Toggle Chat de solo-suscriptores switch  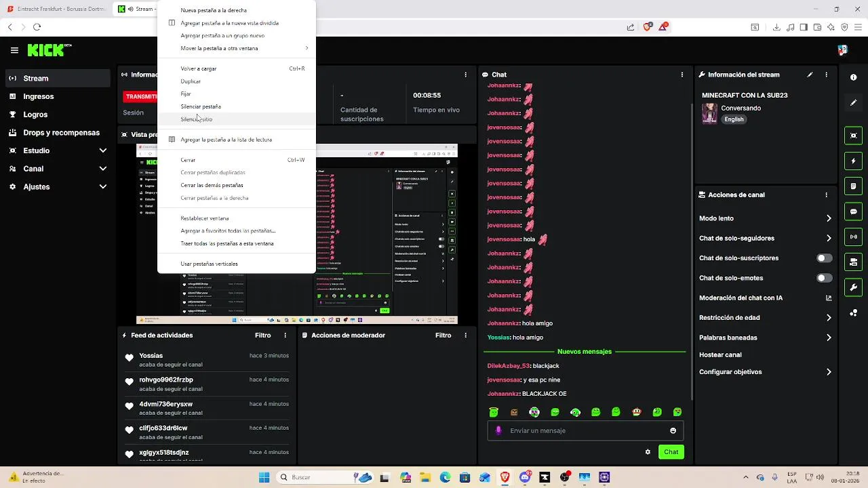click(x=824, y=258)
